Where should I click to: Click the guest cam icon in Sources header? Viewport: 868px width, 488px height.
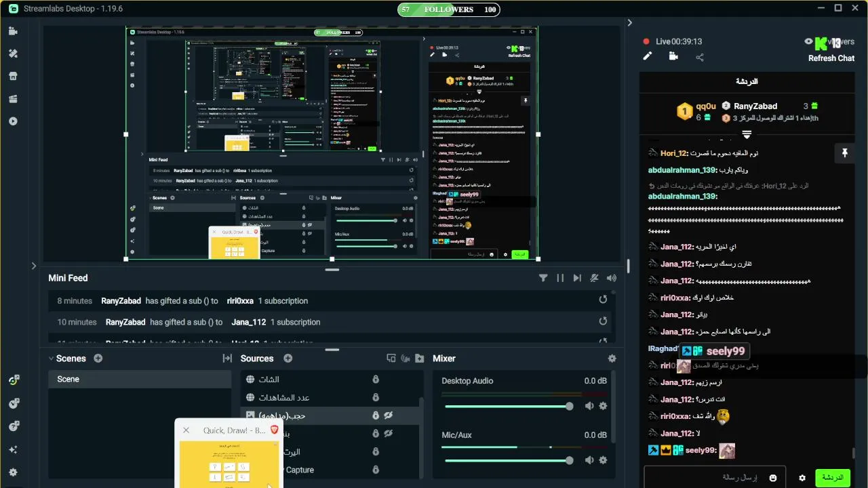coord(406,359)
